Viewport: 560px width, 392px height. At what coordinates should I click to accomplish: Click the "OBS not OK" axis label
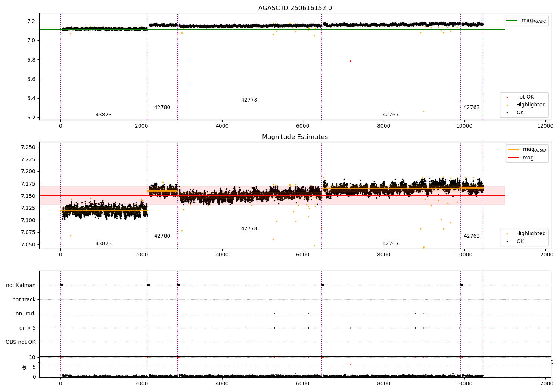(x=21, y=342)
